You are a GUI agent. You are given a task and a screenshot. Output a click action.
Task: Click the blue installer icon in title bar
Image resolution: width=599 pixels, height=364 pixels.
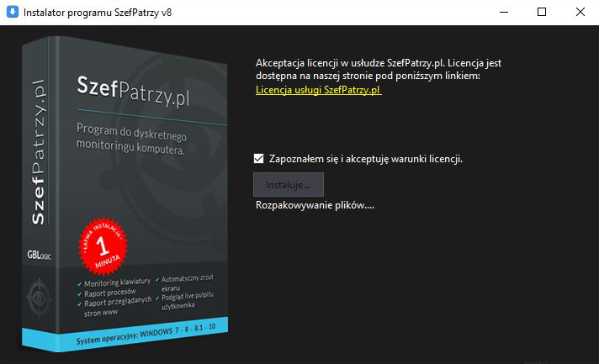(x=13, y=12)
